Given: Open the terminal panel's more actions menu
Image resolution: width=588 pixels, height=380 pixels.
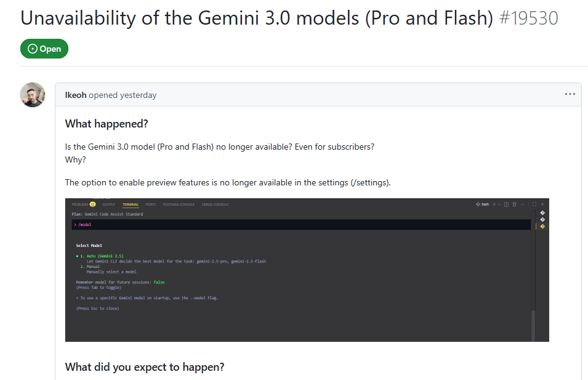Looking at the screenshot, I should coord(522,204).
